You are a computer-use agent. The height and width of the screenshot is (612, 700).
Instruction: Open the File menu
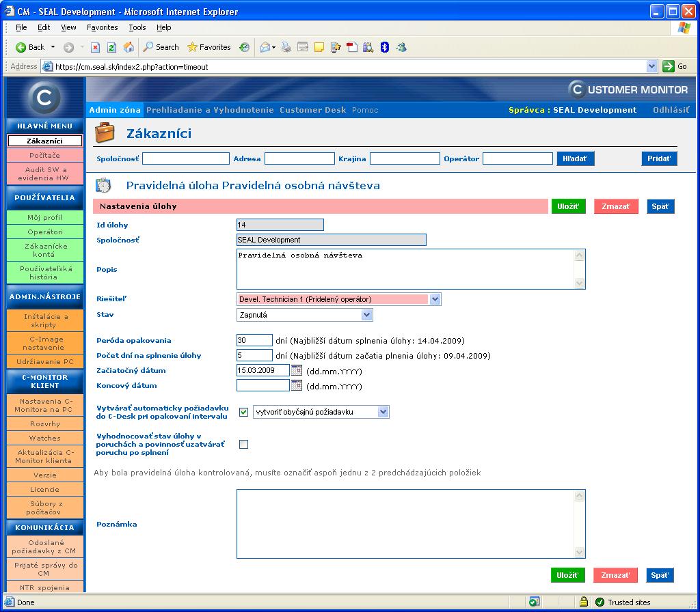point(21,27)
